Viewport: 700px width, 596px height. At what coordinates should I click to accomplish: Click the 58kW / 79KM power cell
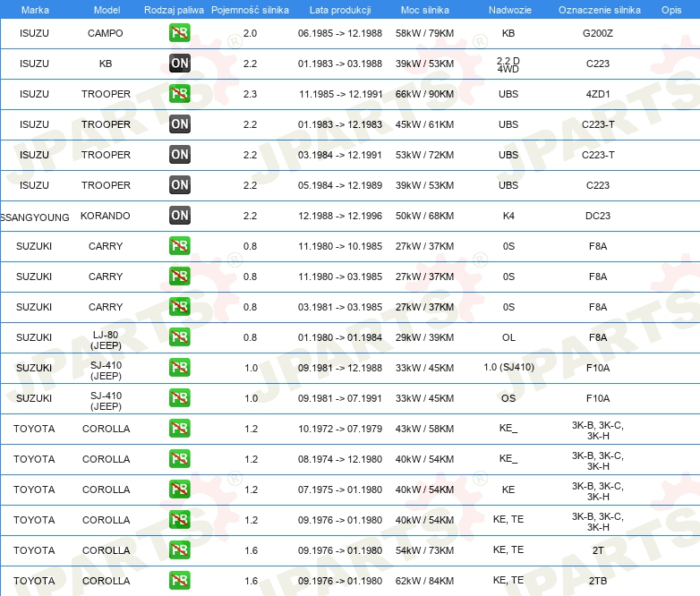click(x=424, y=33)
